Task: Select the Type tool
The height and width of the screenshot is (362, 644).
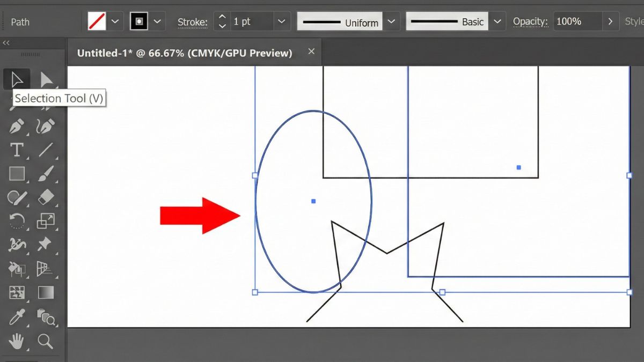Action: (16, 150)
